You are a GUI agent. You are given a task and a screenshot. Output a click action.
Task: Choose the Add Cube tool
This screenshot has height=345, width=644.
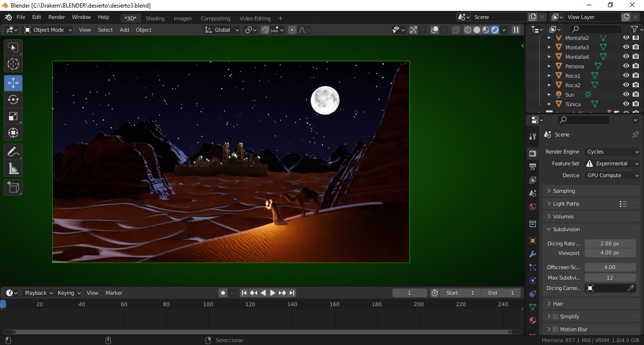tap(13, 187)
